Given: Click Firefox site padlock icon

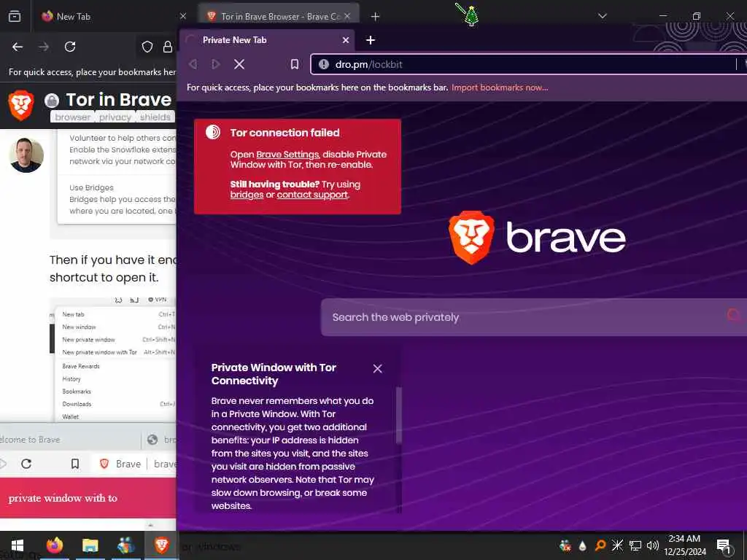Looking at the screenshot, I should pyautogui.click(x=168, y=47).
